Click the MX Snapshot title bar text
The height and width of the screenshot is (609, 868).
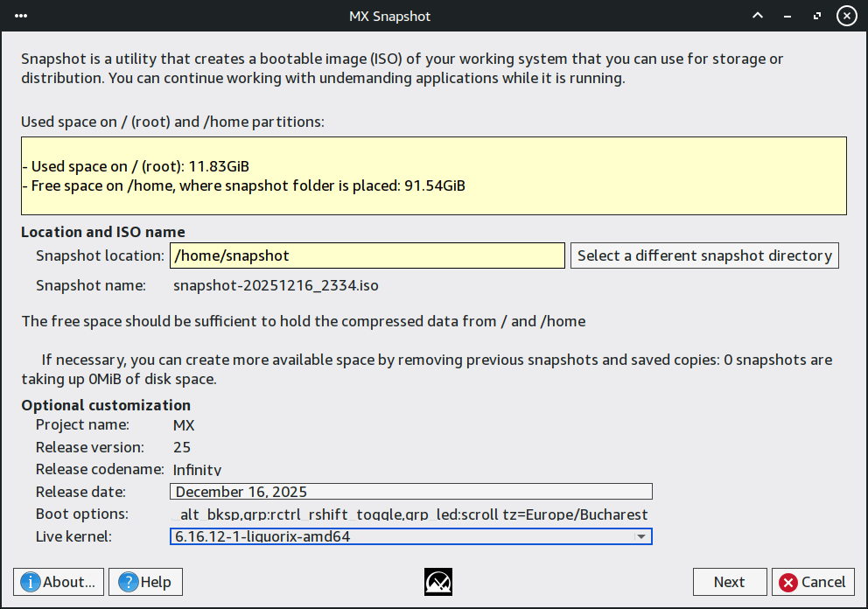389,16
